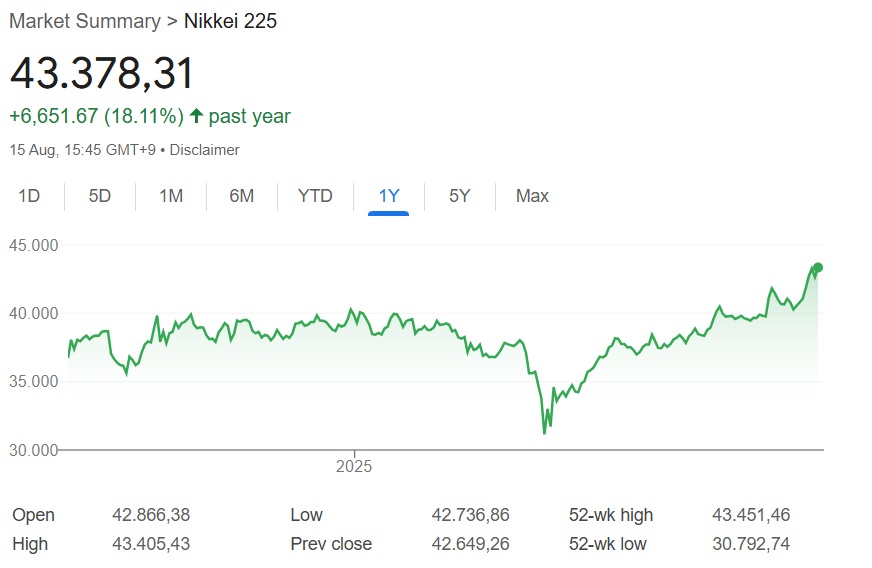Click the Market Summary breadcrumb link
Image resolution: width=872 pixels, height=568 pixels.
[84, 21]
